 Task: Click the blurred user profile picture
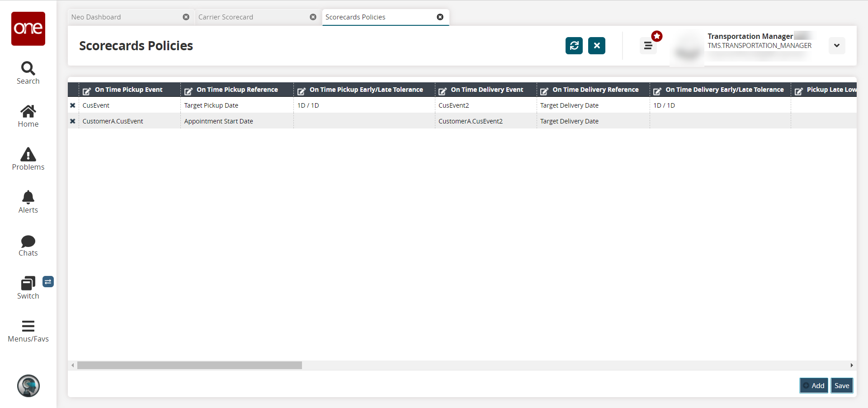tap(687, 49)
